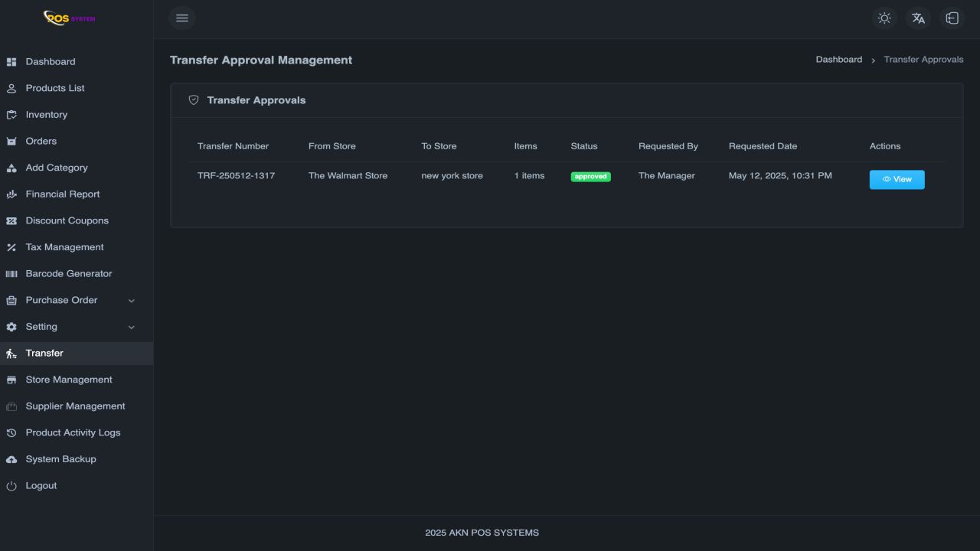The image size is (980, 551).
Task: Click the Purchase Order clipboard icon
Action: 11,301
